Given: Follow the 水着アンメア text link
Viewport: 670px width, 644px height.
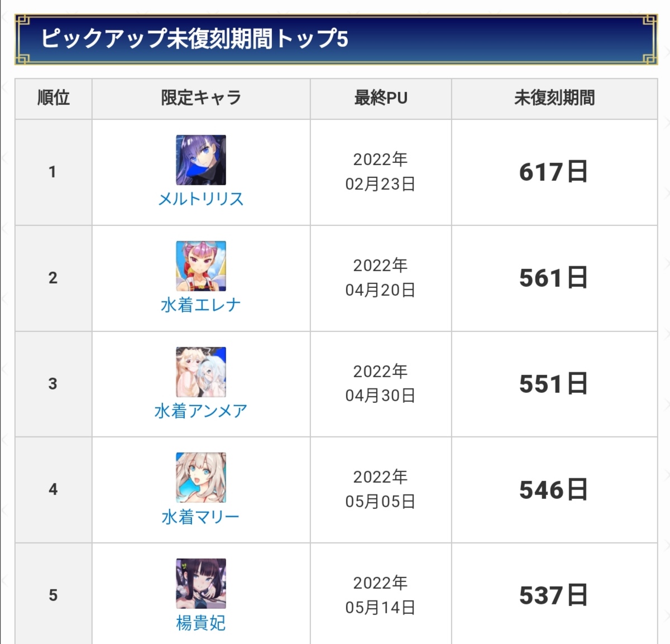Looking at the screenshot, I should click(201, 411).
